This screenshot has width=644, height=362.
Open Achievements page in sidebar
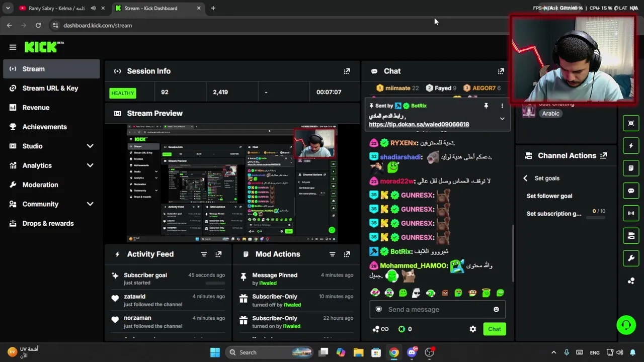coord(51,127)
